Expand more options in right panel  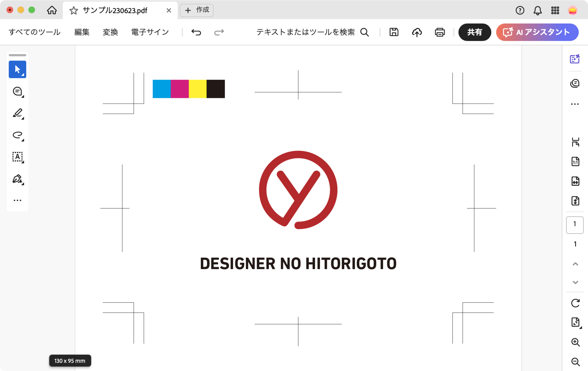pyautogui.click(x=575, y=104)
